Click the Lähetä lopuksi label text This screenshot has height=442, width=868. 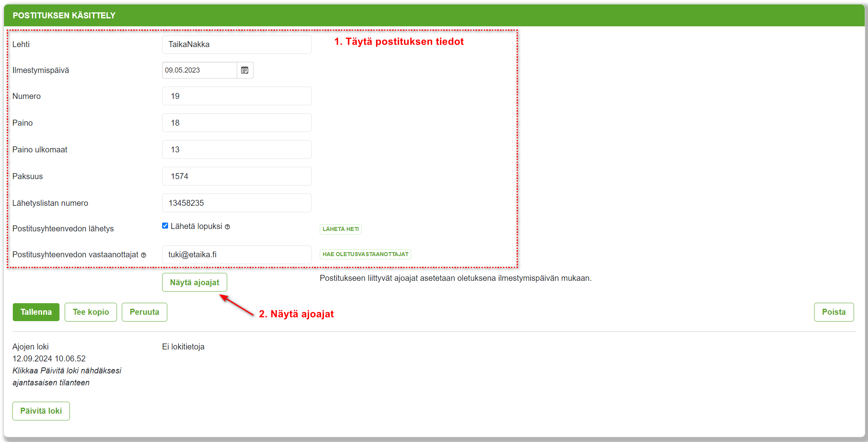196,226
